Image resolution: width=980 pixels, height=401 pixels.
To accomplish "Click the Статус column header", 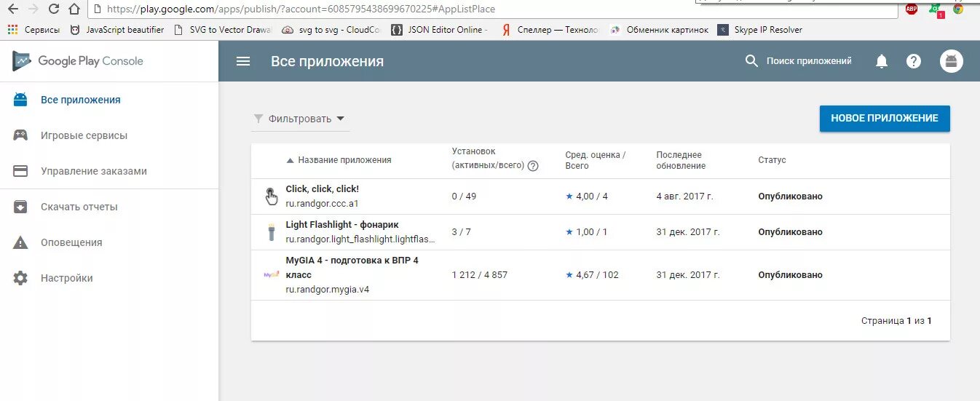I will click(x=772, y=160).
